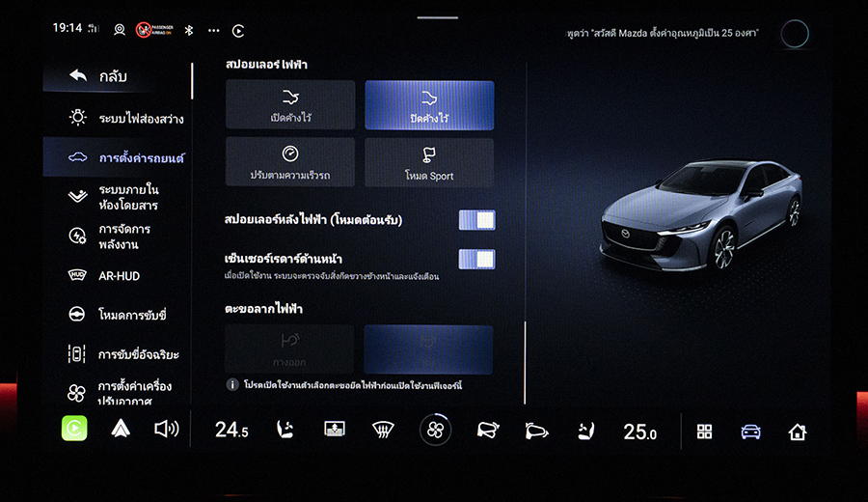
Task: Open ระบบไฟส่องสว่าง lighting settings
Action: click(117, 118)
